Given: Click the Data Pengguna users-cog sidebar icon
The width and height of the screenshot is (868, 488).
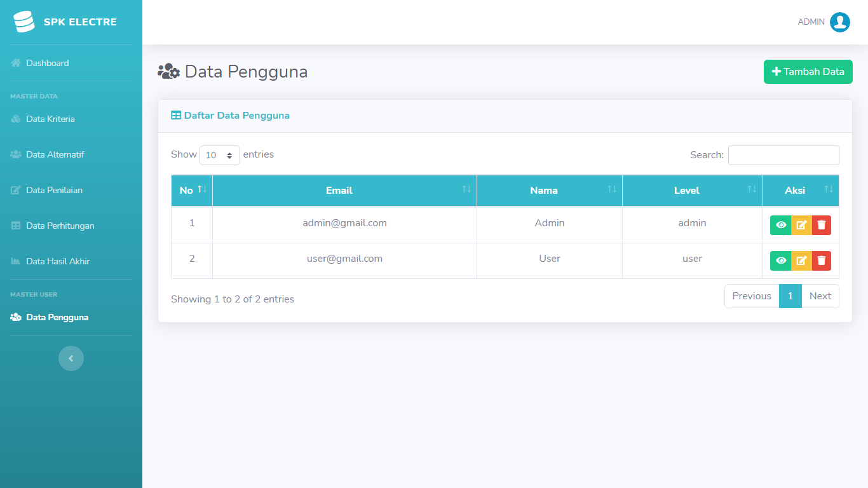Looking at the screenshot, I should coord(16,317).
